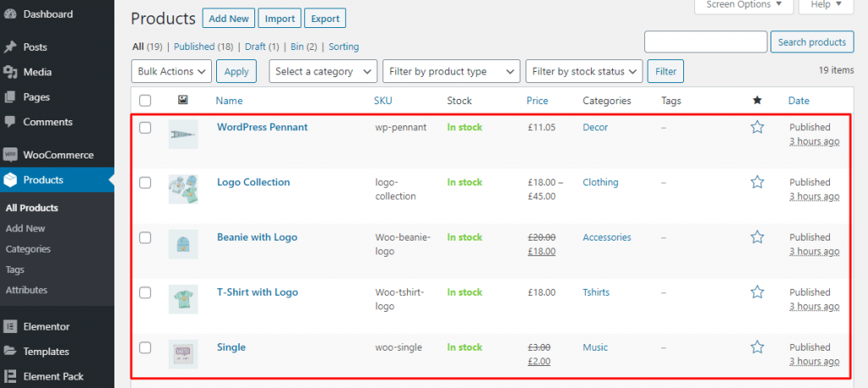The image size is (868, 388).
Task: Open Filter by stock status dropdown
Action: click(584, 72)
